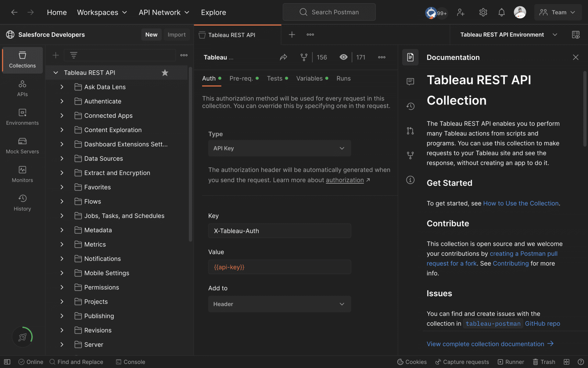Go to Home in top navigation
The image size is (588, 368).
click(57, 13)
